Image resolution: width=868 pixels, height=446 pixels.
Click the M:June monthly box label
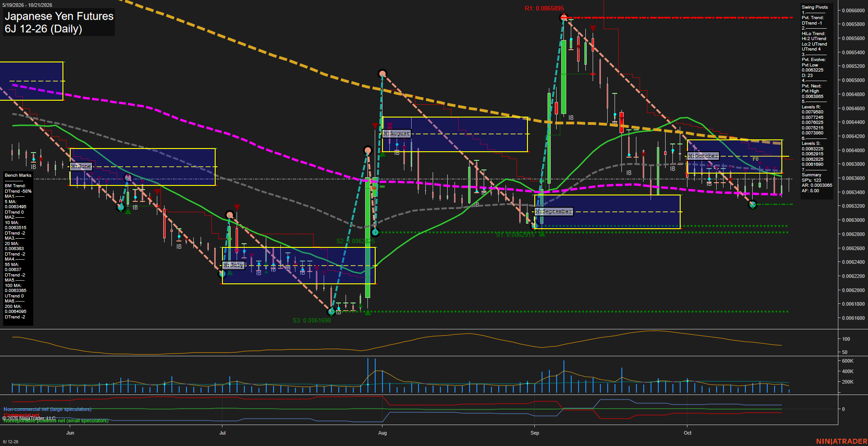tap(81, 166)
